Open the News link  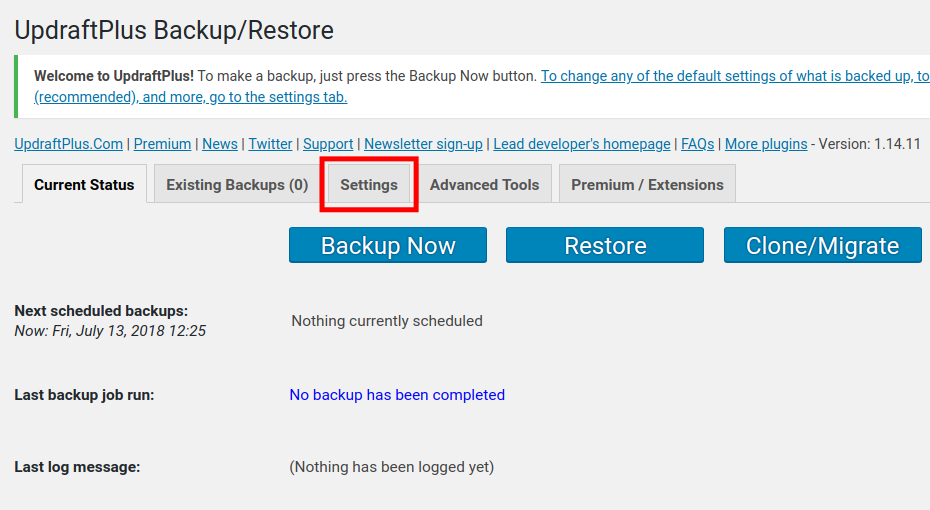click(220, 144)
